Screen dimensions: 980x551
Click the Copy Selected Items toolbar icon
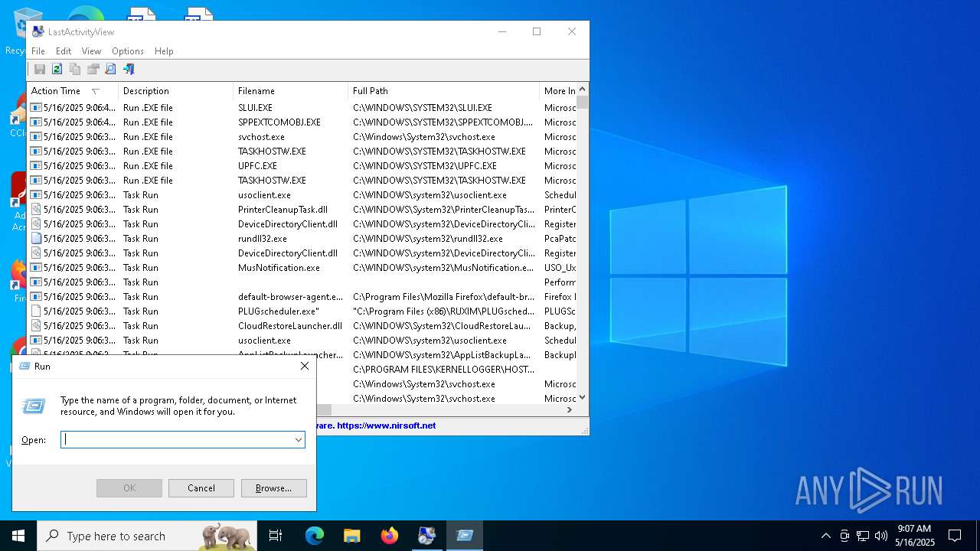click(x=75, y=69)
